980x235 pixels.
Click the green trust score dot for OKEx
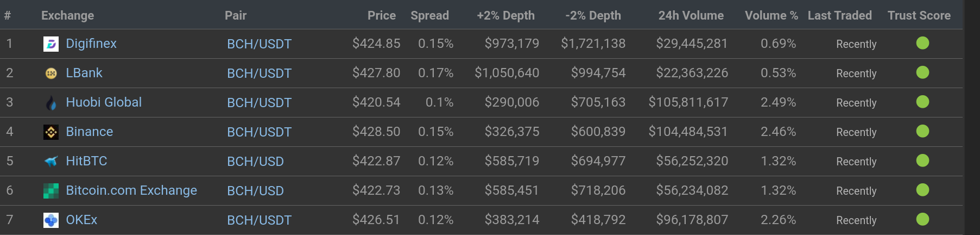pyautogui.click(x=922, y=219)
